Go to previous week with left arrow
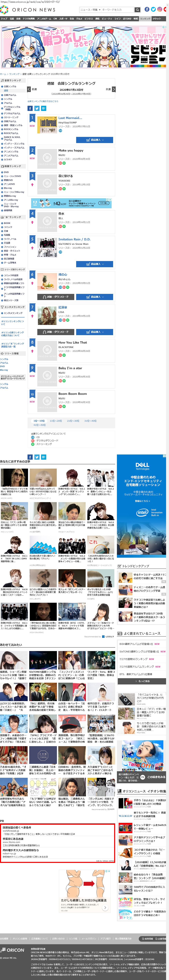This screenshot has width=169, height=980. point(29,89)
